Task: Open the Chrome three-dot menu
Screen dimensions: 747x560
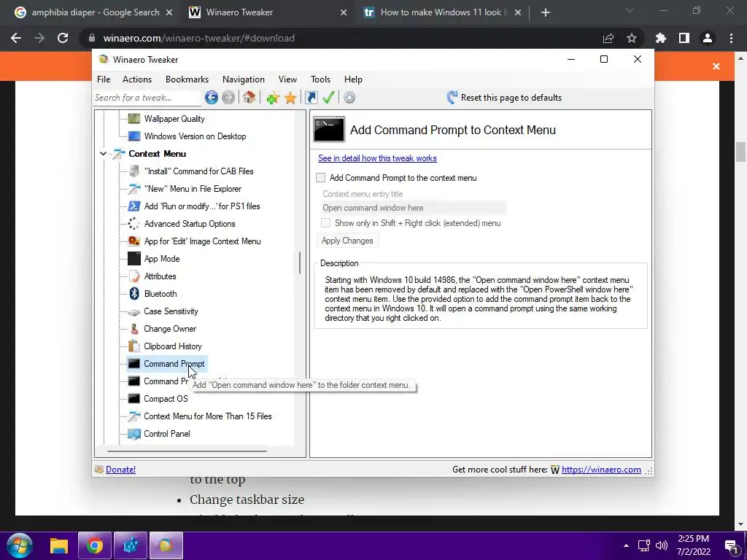Action: point(731,38)
